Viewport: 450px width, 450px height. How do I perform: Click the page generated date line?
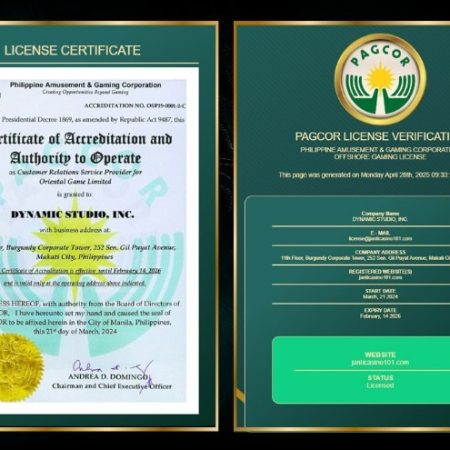click(x=364, y=175)
